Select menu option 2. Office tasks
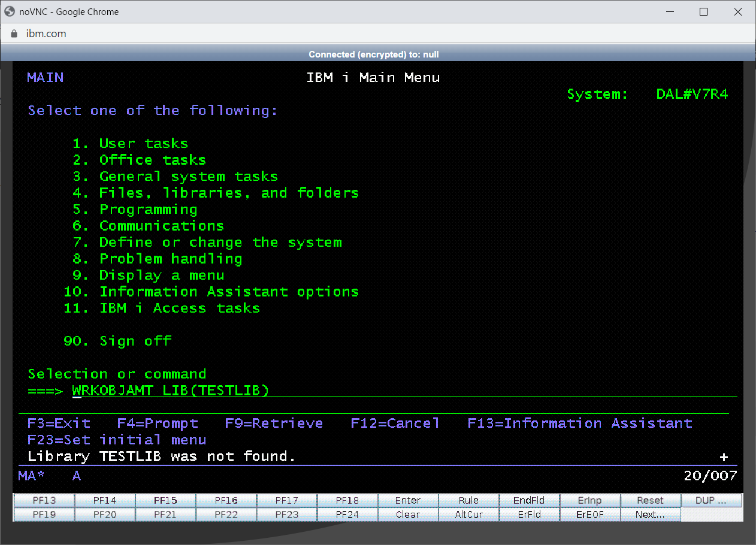The width and height of the screenshot is (756, 545). 139,160
